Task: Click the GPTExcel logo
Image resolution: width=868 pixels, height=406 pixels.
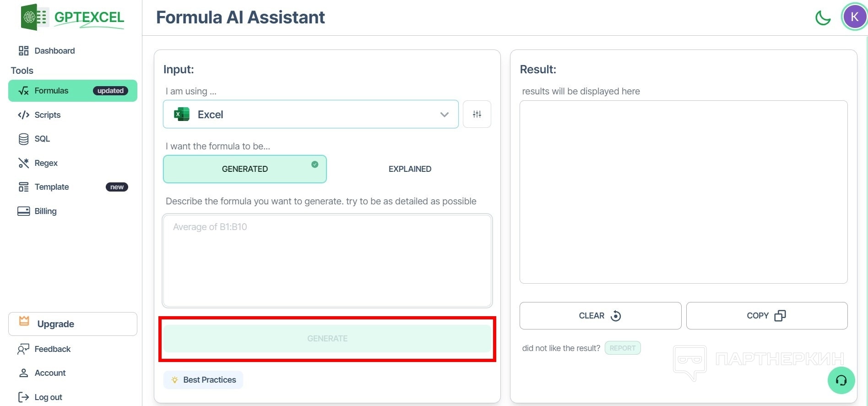Action: pyautogui.click(x=73, y=17)
